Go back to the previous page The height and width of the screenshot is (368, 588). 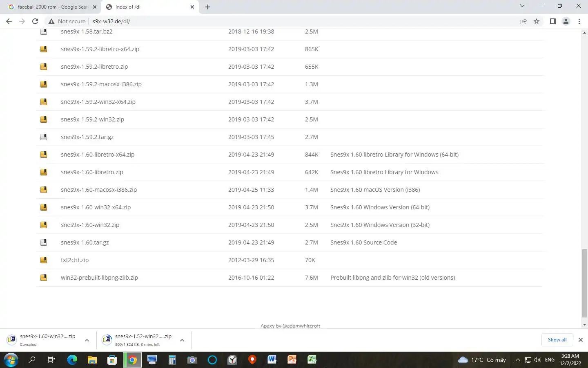(x=9, y=21)
